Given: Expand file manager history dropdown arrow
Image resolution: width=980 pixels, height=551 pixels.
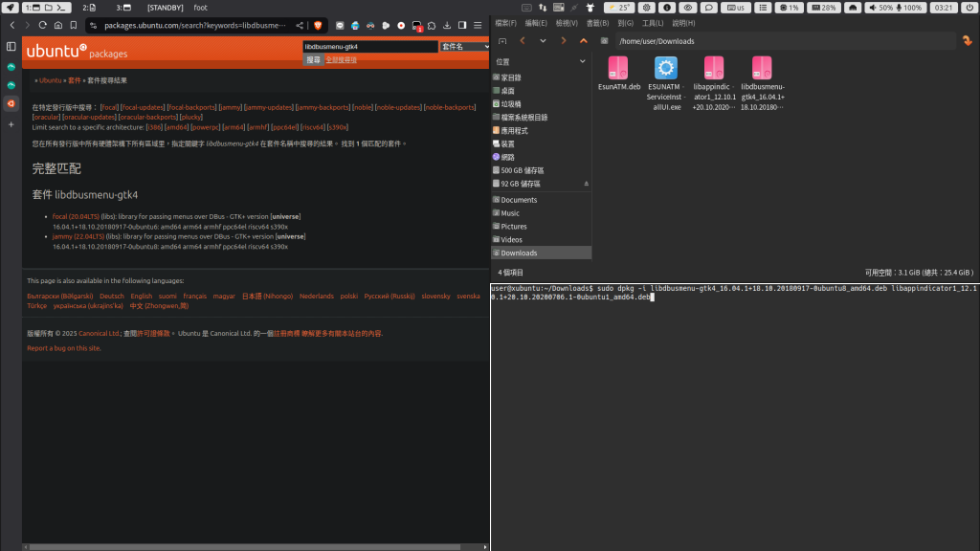Looking at the screenshot, I should [x=543, y=41].
